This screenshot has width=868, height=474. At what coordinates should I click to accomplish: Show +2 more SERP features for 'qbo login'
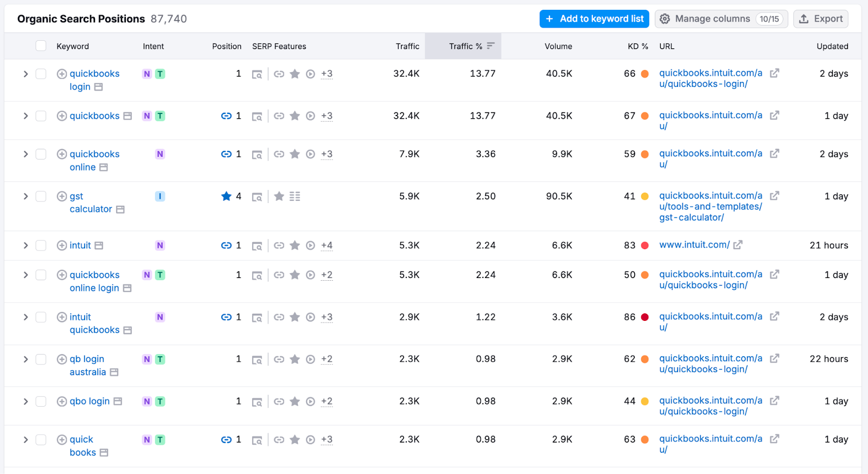coord(327,401)
